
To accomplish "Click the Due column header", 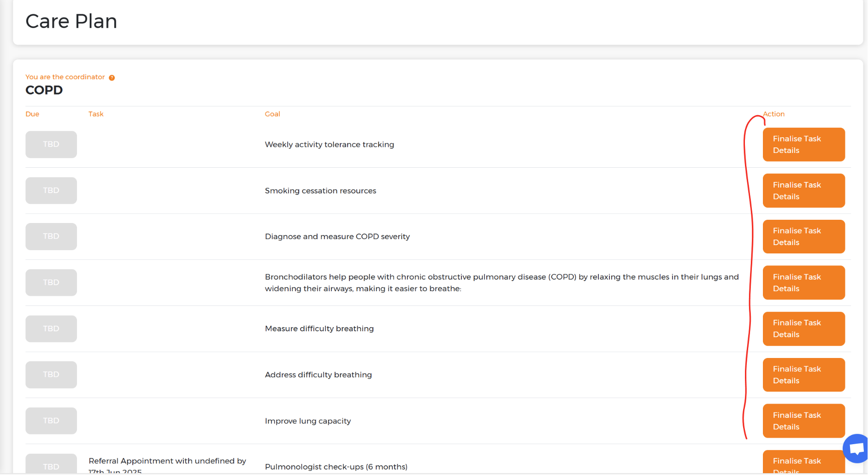I will tap(32, 114).
